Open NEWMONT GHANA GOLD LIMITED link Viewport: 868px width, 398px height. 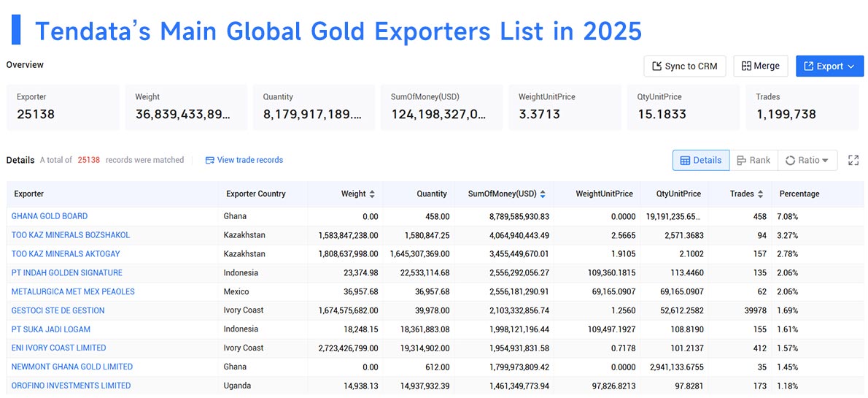(x=72, y=367)
